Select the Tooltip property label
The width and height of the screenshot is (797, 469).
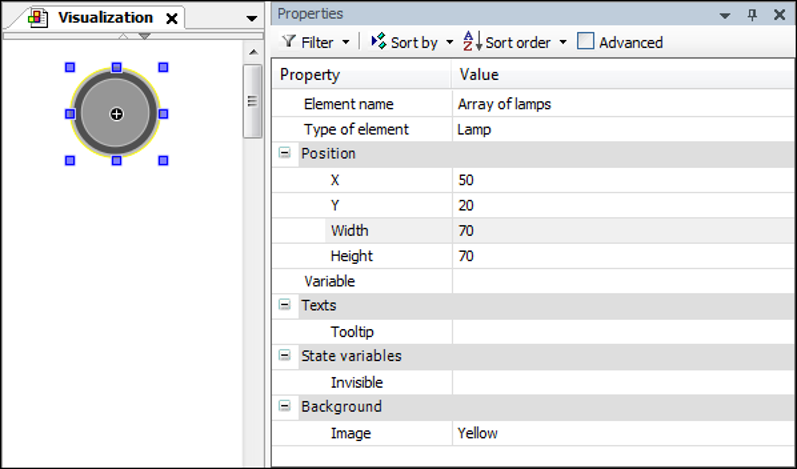pos(352,332)
